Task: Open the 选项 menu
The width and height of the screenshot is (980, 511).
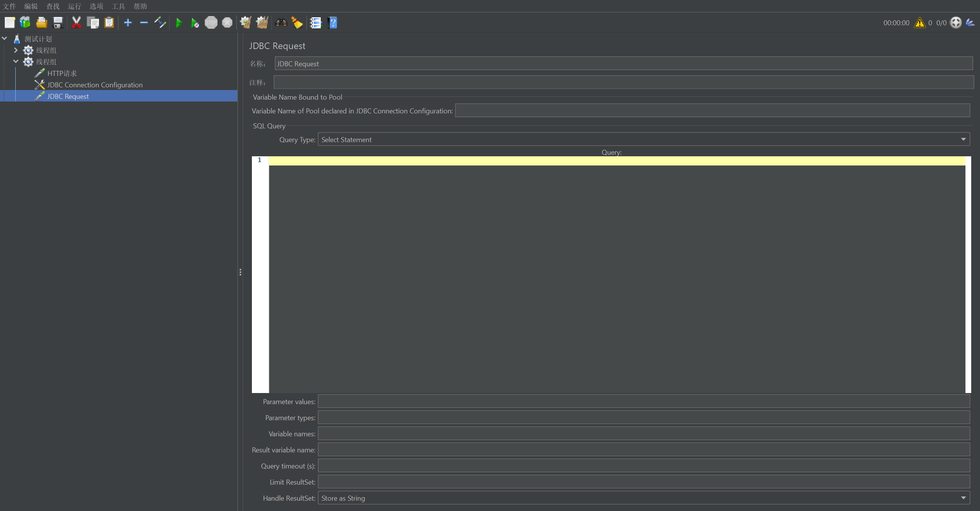Action: [96, 6]
